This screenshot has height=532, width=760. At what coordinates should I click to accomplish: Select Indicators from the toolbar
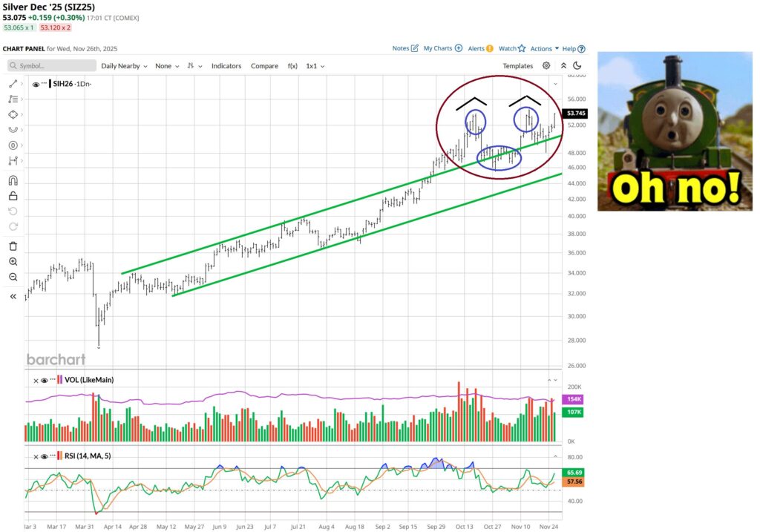226,66
